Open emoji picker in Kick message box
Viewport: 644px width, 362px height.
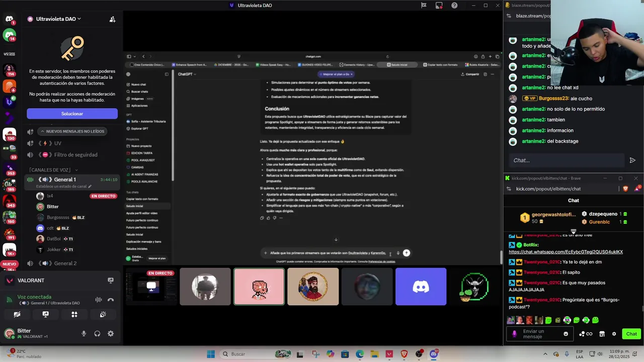pos(566,334)
